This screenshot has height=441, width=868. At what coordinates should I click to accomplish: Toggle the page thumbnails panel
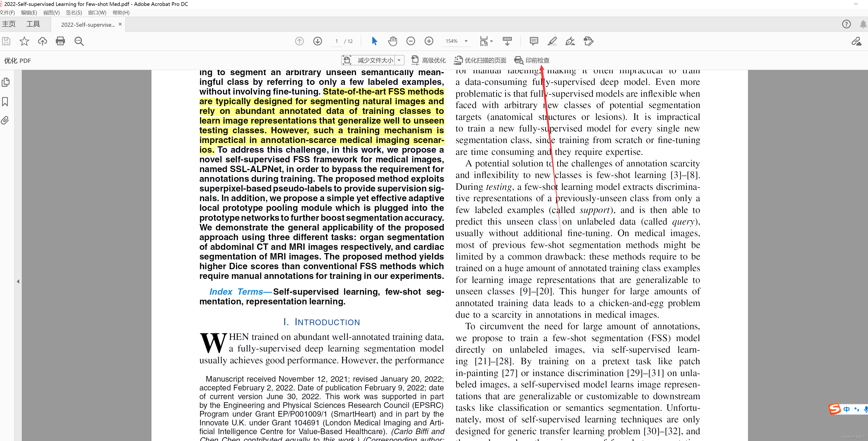click(5, 82)
